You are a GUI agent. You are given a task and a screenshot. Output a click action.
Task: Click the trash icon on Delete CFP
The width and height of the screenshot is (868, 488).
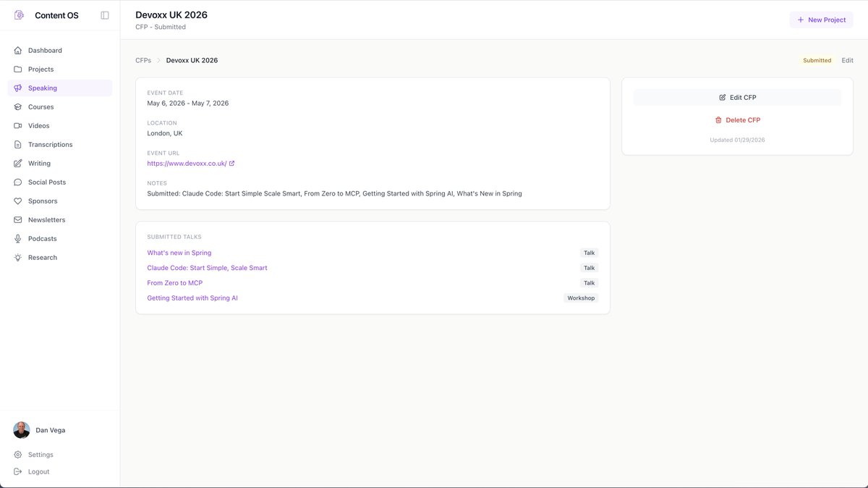tap(718, 120)
